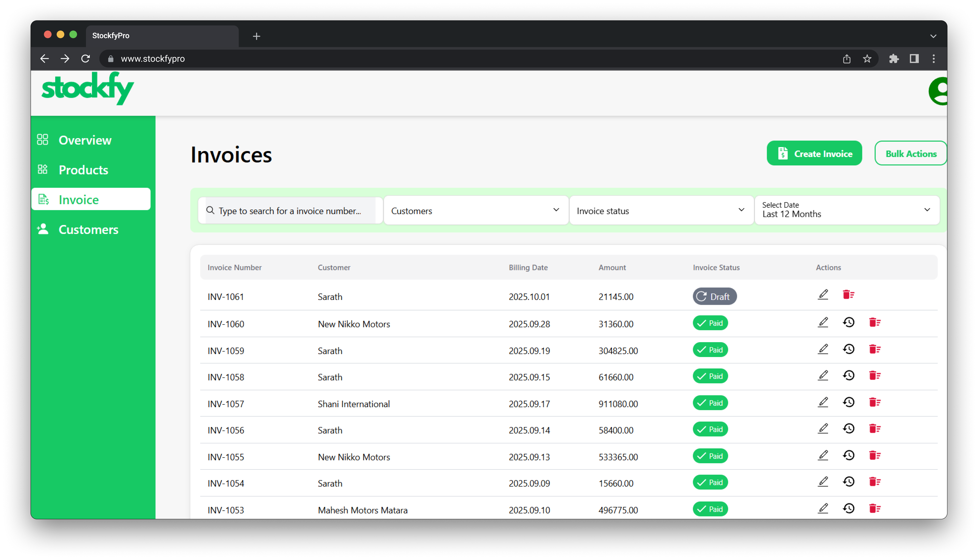This screenshot has height=560, width=978.
Task: Select the Invoice icon in the sidebar
Action: point(44,199)
